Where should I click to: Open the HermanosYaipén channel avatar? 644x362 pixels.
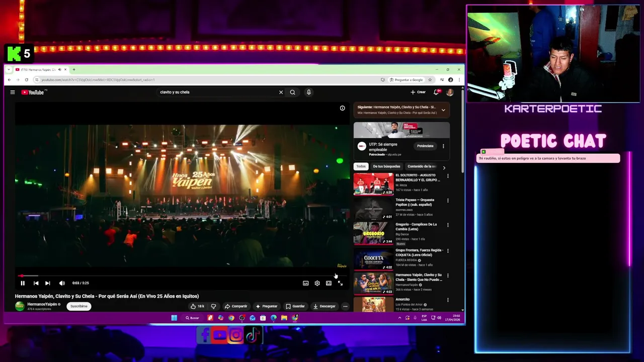20,306
